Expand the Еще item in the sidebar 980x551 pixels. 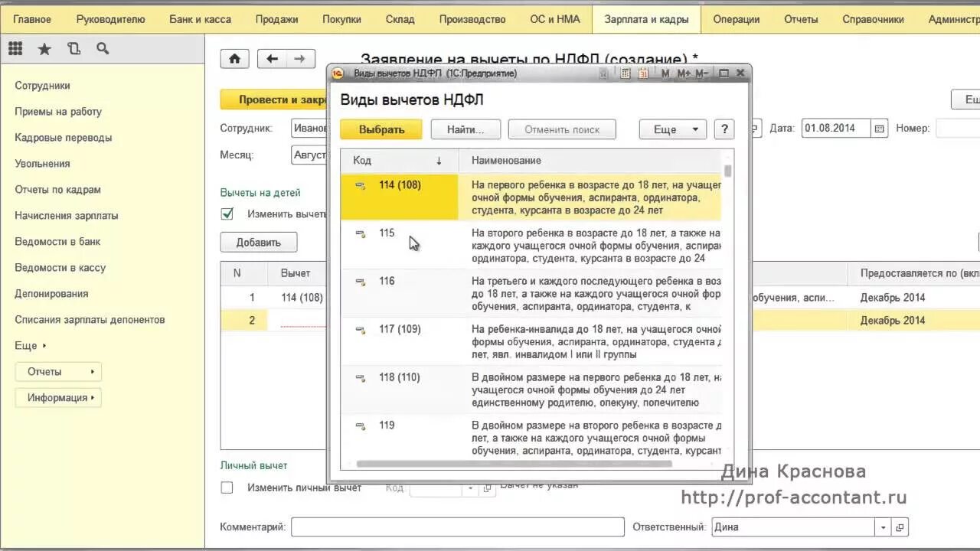(x=31, y=346)
